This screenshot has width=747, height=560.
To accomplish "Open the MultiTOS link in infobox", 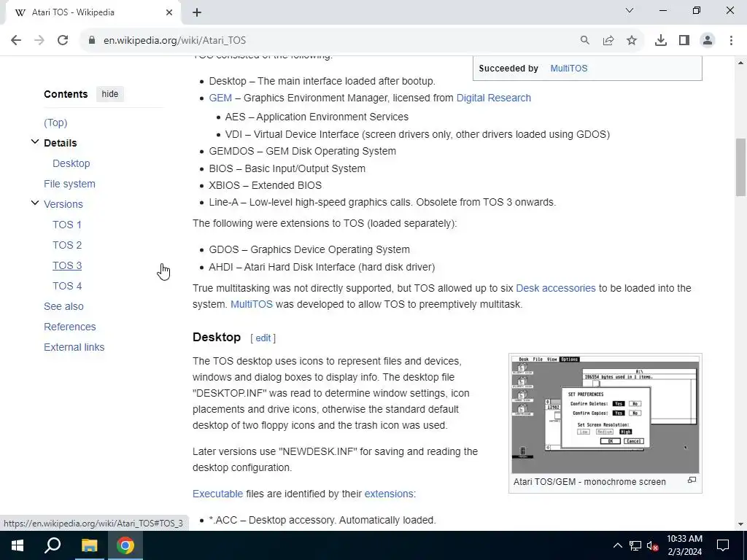I will click(569, 68).
